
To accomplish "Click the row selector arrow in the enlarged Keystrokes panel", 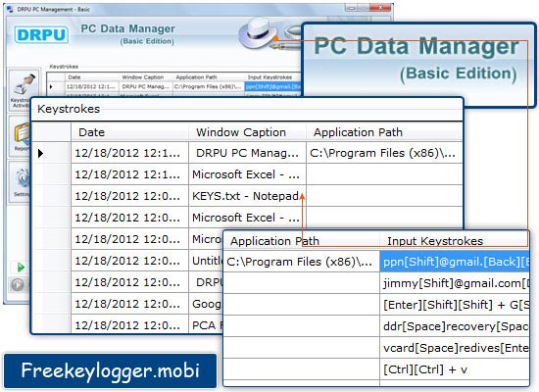I will (40, 153).
